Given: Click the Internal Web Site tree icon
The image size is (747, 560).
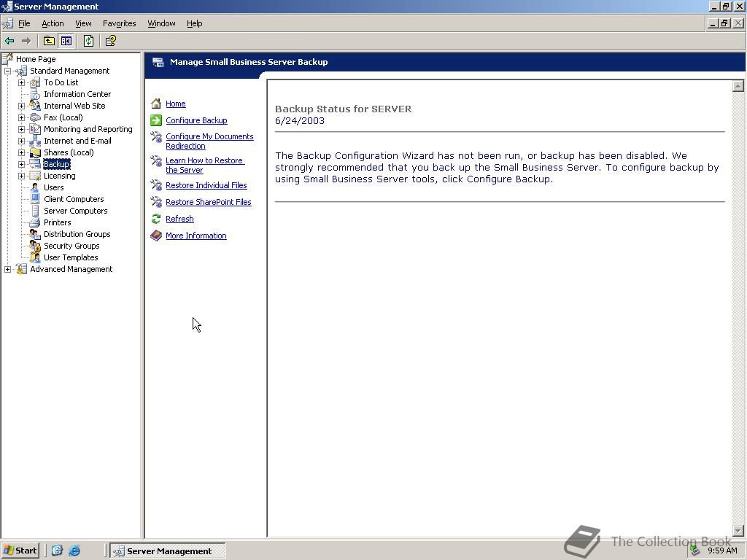Looking at the screenshot, I should pos(35,106).
